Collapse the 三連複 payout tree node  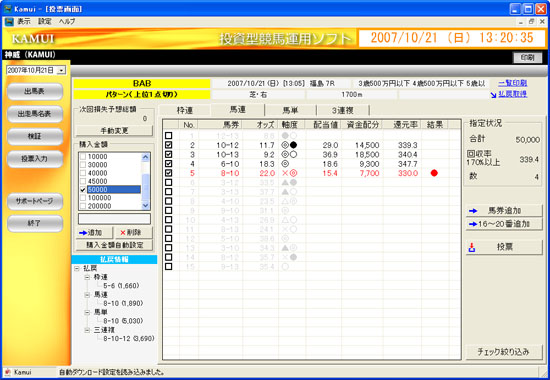(x=87, y=330)
